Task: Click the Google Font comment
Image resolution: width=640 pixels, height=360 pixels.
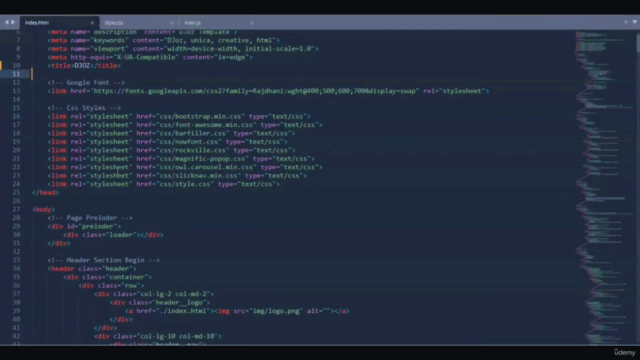Action: click(86, 82)
